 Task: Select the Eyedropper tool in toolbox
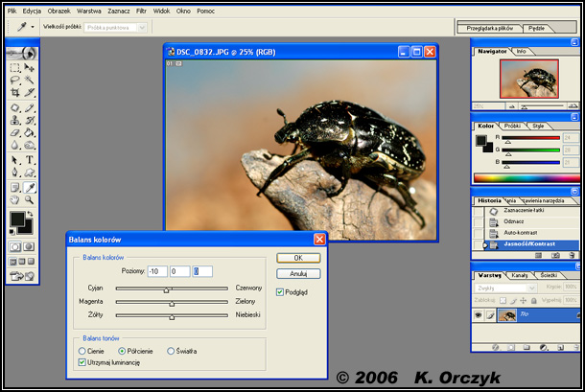point(30,187)
